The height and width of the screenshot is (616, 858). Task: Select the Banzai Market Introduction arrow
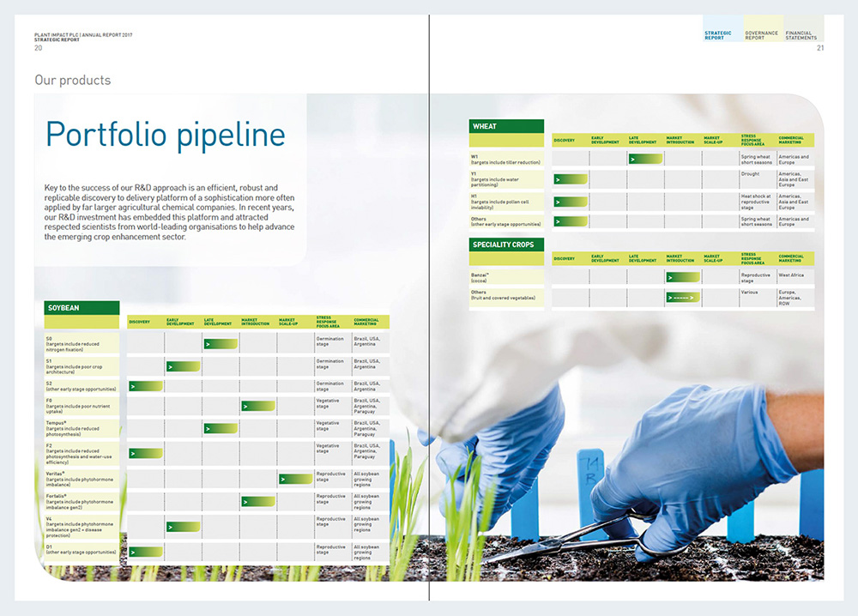[683, 278]
